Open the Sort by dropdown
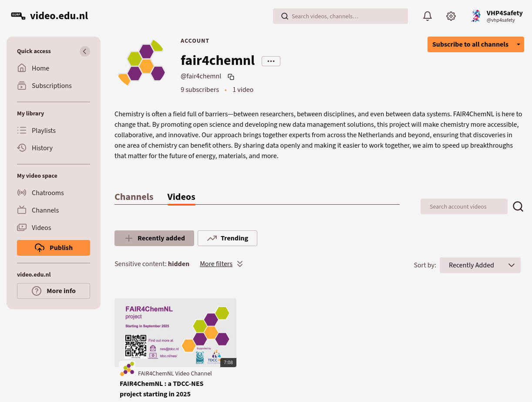The image size is (532, 402). [480, 265]
